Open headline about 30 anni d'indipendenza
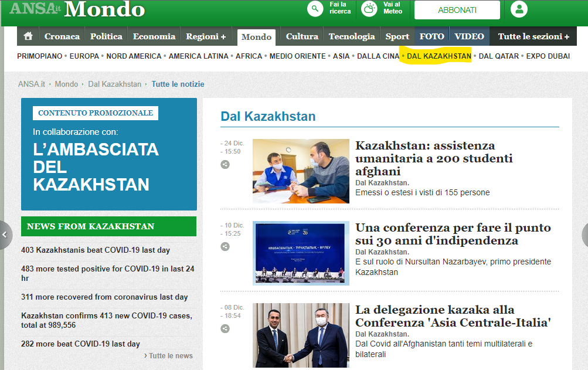Image resolution: width=588 pixels, height=370 pixels. click(453, 234)
